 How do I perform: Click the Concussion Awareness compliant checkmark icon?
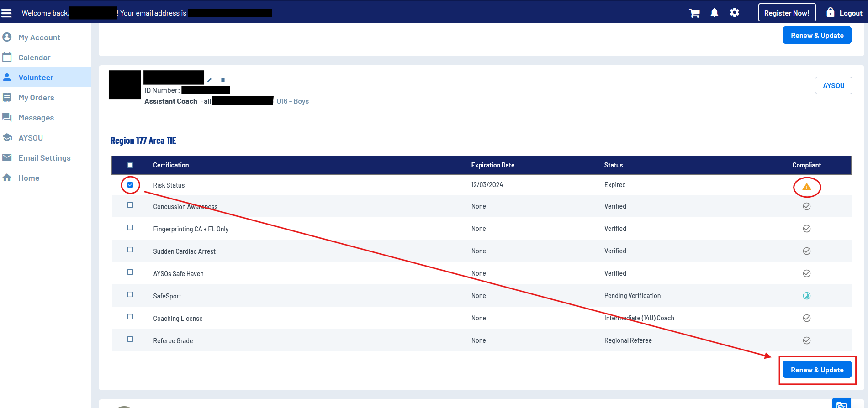point(806,206)
